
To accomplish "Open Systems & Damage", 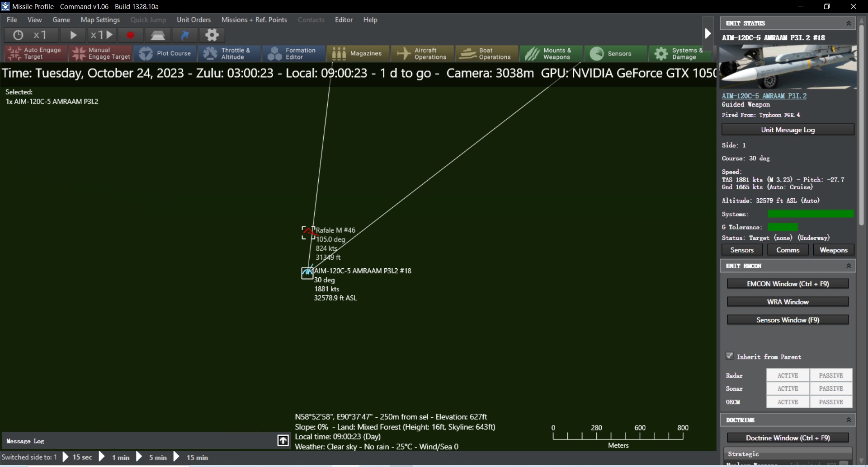I will pyautogui.click(x=680, y=53).
